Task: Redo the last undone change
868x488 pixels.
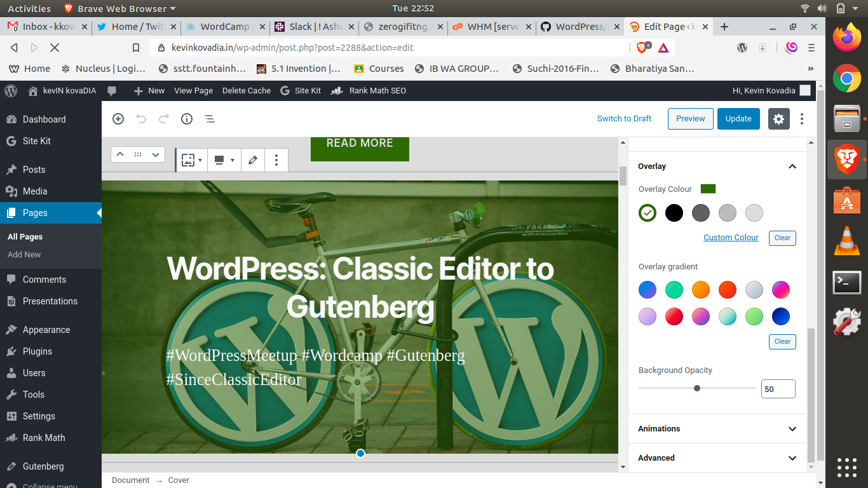Action: point(164,119)
